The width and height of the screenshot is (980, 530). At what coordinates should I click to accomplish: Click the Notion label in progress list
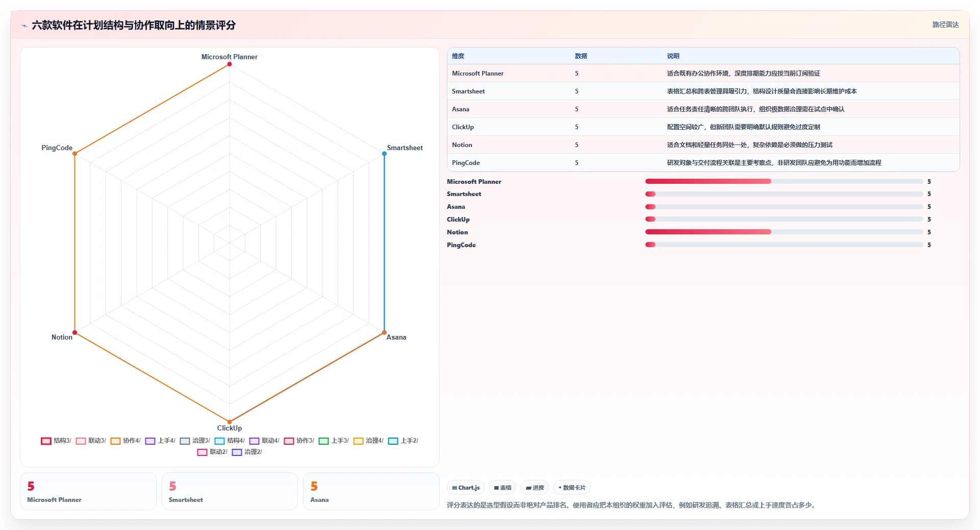457,232
